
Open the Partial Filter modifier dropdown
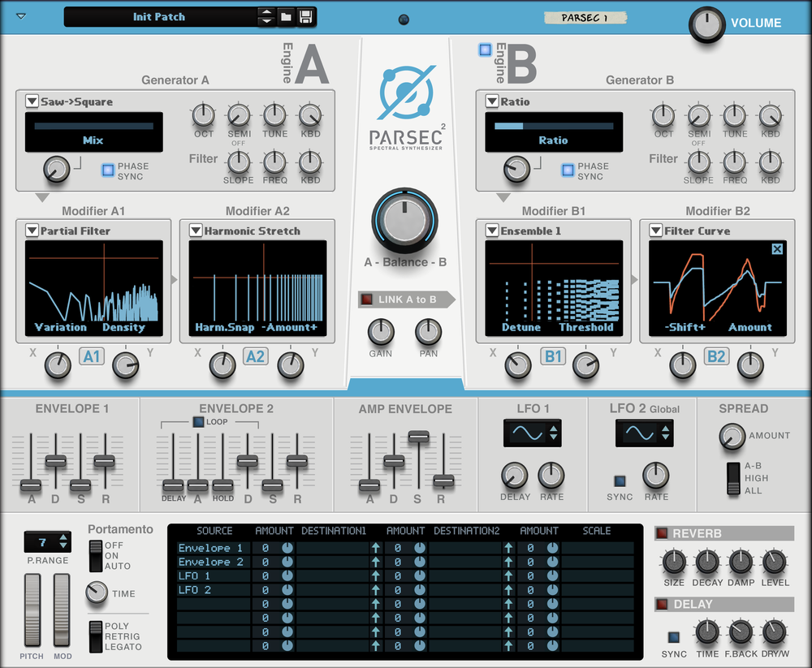(x=32, y=230)
